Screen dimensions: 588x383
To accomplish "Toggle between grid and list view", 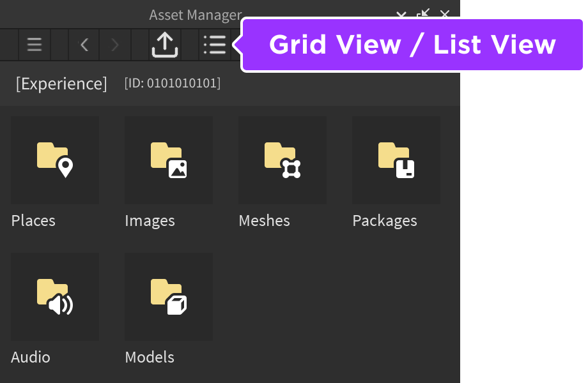I will pyautogui.click(x=215, y=45).
